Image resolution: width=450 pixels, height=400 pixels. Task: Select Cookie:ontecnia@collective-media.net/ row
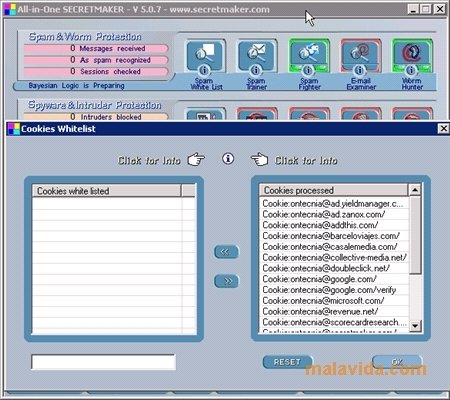(x=333, y=257)
